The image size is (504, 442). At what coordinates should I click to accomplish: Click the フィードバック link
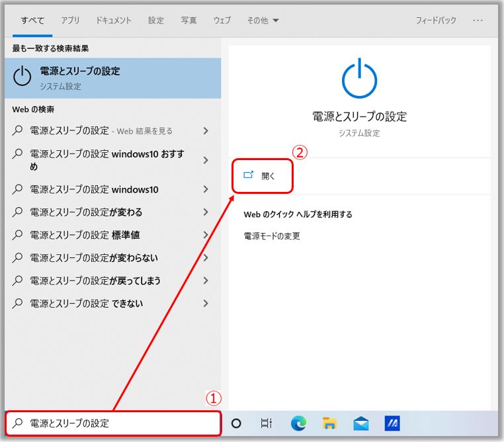click(x=436, y=21)
